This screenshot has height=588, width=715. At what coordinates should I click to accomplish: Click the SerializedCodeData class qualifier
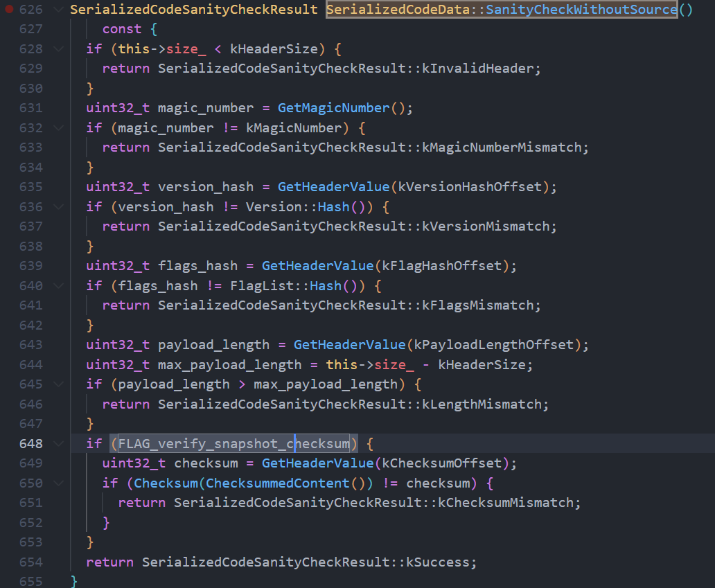pyautogui.click(x=398, y=9)
